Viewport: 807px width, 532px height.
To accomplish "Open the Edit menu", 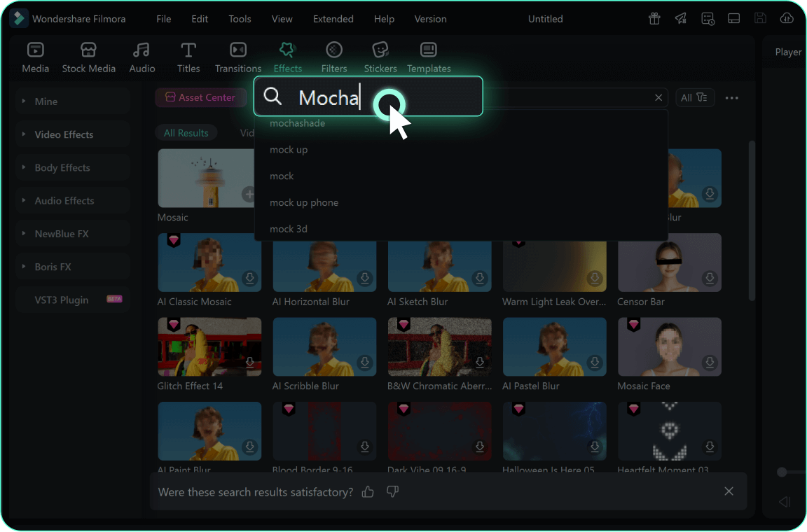I will pos(200,19).
